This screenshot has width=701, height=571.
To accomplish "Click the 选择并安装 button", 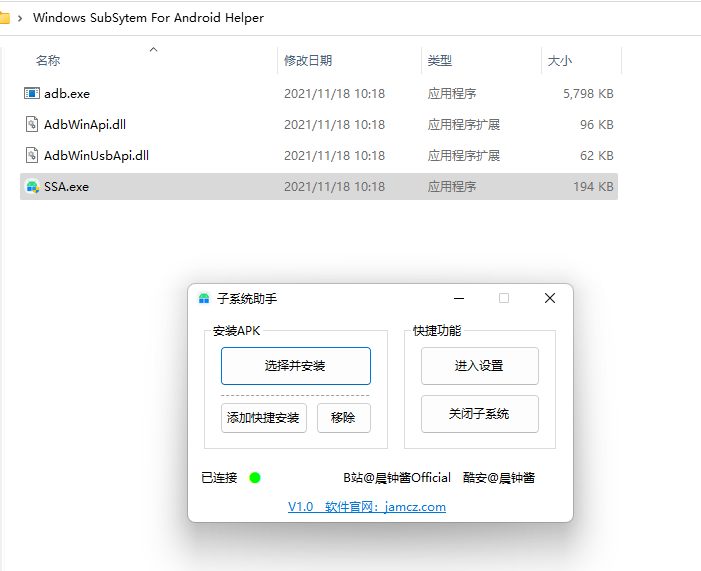I will [x=296, y=366].
